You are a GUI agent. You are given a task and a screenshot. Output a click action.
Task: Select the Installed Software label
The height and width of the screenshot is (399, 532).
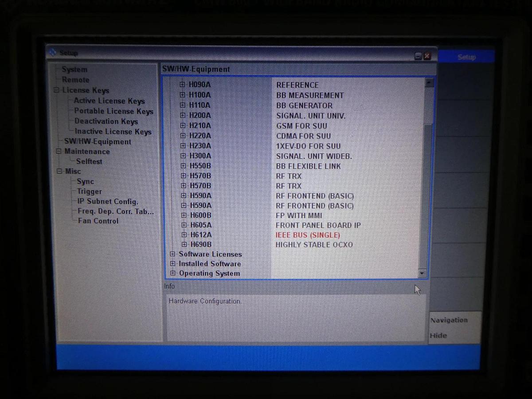[210, 264]
